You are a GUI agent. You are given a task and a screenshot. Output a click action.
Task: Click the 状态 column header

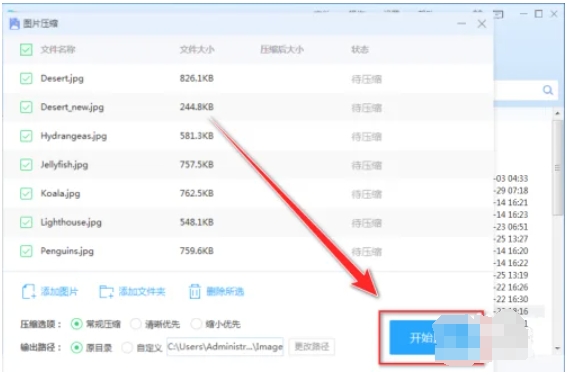[x=360, y=49]
